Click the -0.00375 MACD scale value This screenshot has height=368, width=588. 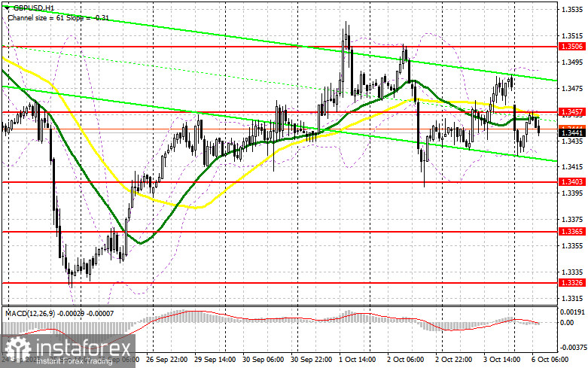(572, 348)
